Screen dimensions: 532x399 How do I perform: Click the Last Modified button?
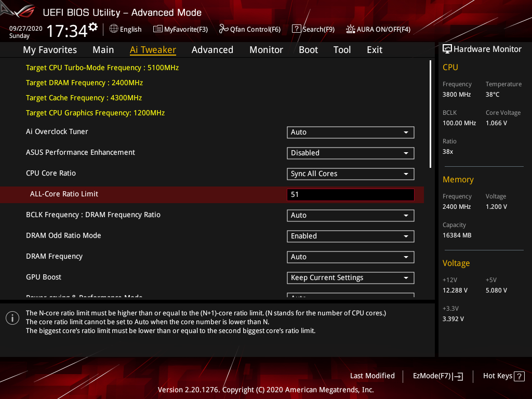[x=372, y=376]
